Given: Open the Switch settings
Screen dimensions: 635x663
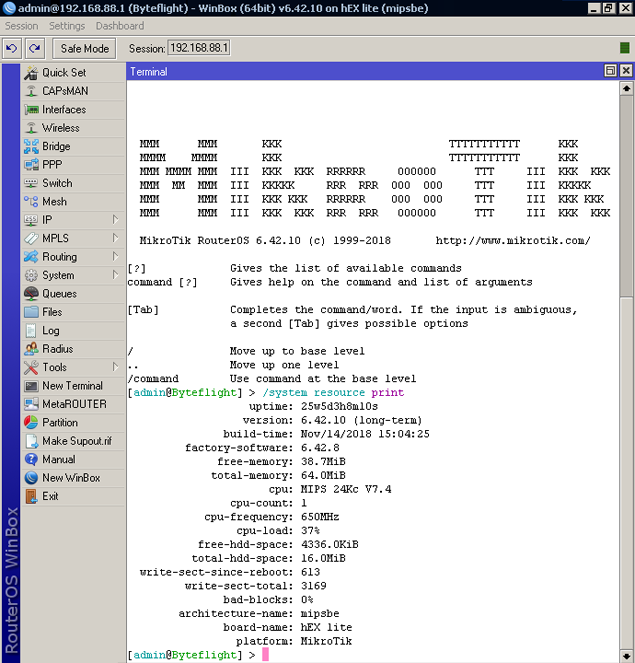Looking at the screenshot, I should [x=73, y=183].
